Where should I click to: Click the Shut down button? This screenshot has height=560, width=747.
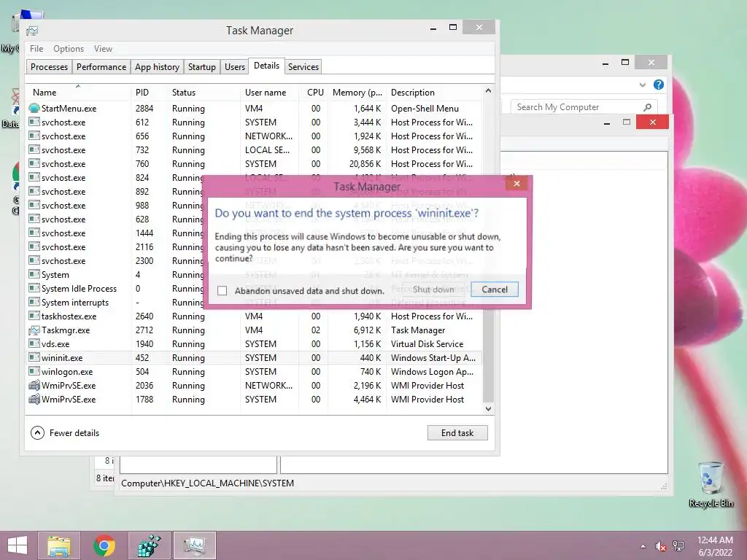[x=433, y=289]
